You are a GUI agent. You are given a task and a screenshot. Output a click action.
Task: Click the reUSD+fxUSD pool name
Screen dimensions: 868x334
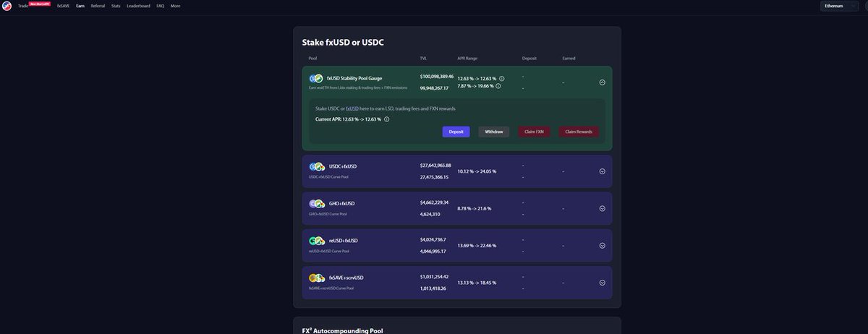[x=344, y=240]
